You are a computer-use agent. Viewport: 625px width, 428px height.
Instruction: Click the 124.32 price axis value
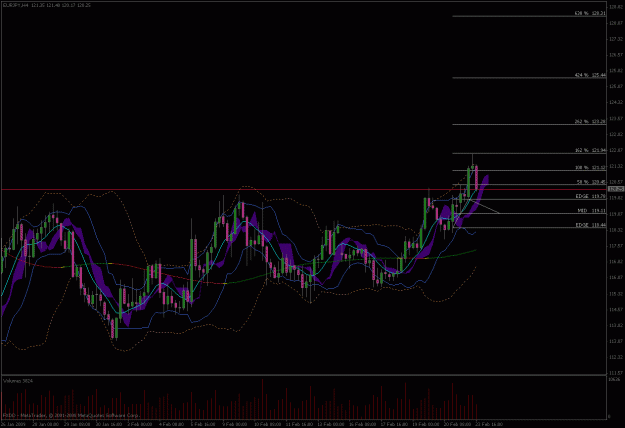(616, 102)
